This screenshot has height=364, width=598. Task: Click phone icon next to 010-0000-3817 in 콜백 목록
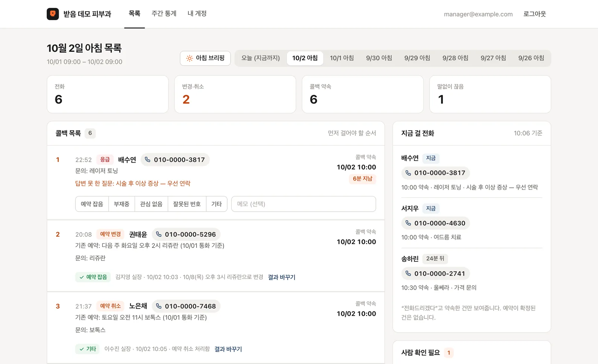[148, 159]
